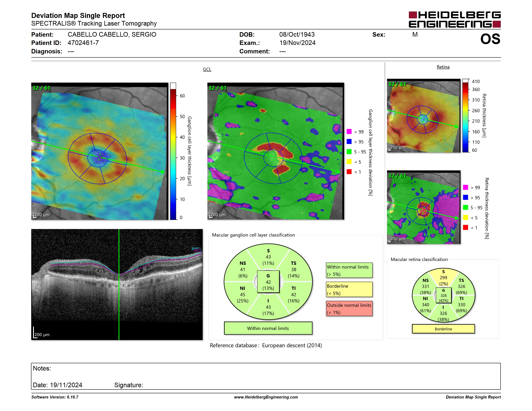The height and width of the screenshot is (411, 532).
Task: Click the magenta > 99 Retina legend swatch
Action: tap(465, 187)
